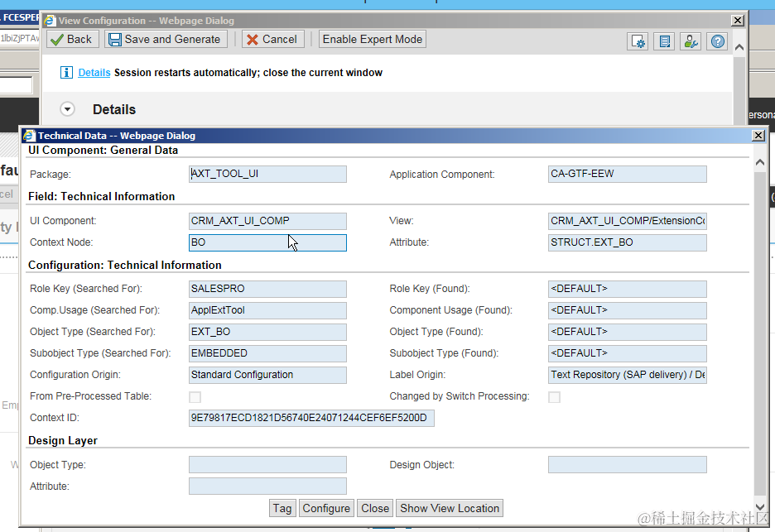This screenshot has height=532, width=775.
Task: Click the 'Field: Technical Information' heading
Action: tap(101, 197)
